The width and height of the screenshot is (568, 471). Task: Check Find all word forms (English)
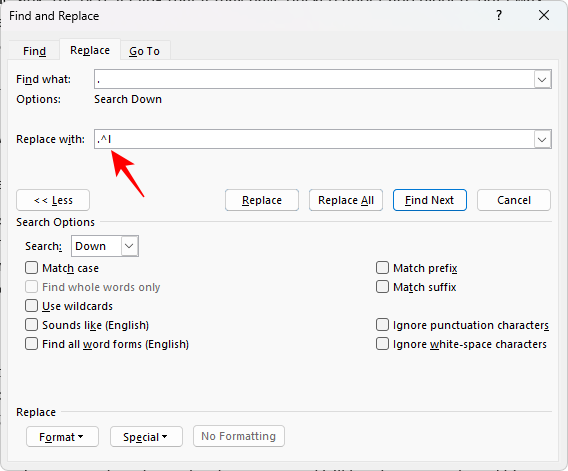(31, 344)
